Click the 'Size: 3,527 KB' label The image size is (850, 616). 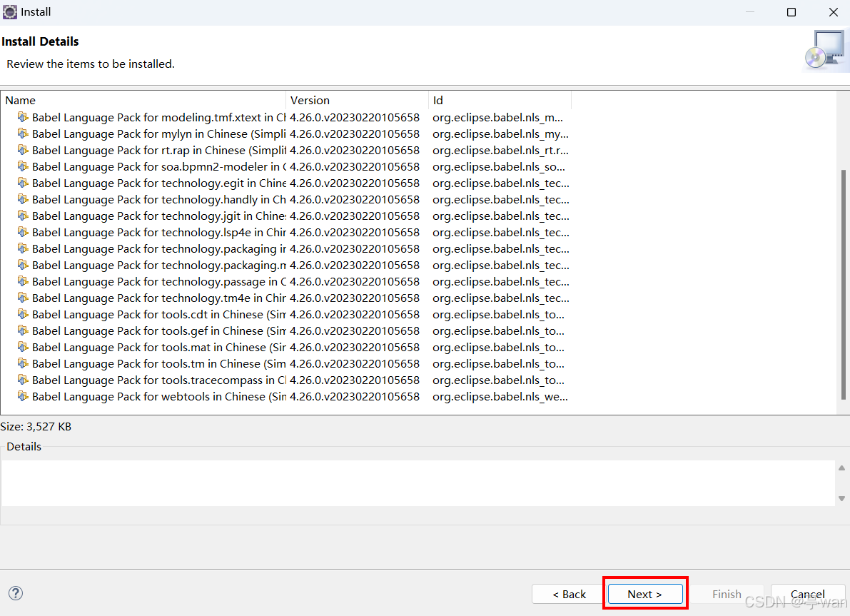pos(36,427)
